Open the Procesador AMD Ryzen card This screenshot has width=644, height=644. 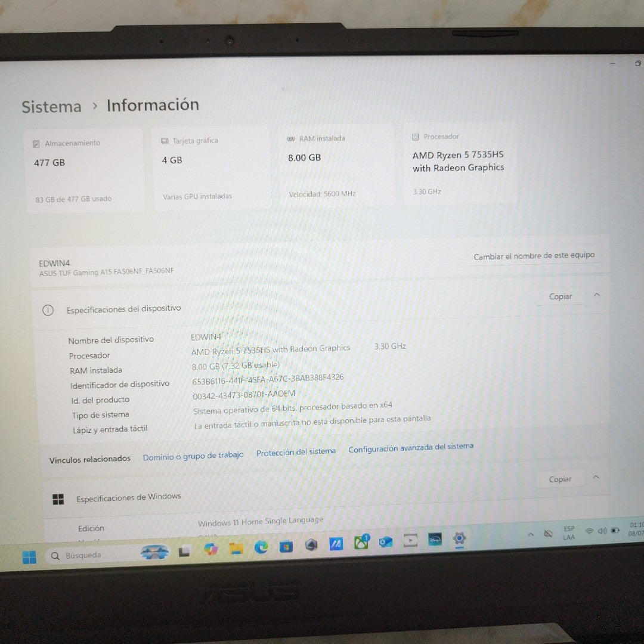(x=460, y=163)
